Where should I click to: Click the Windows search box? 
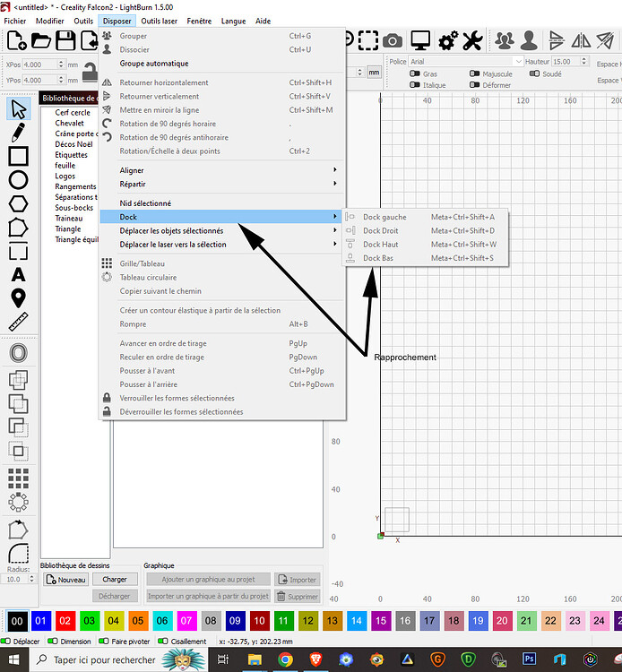coord(118,660)
